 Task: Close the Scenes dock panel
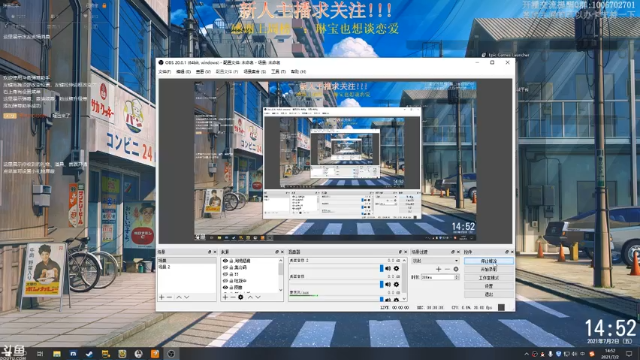pyautogui.click(x=215, y=252)
